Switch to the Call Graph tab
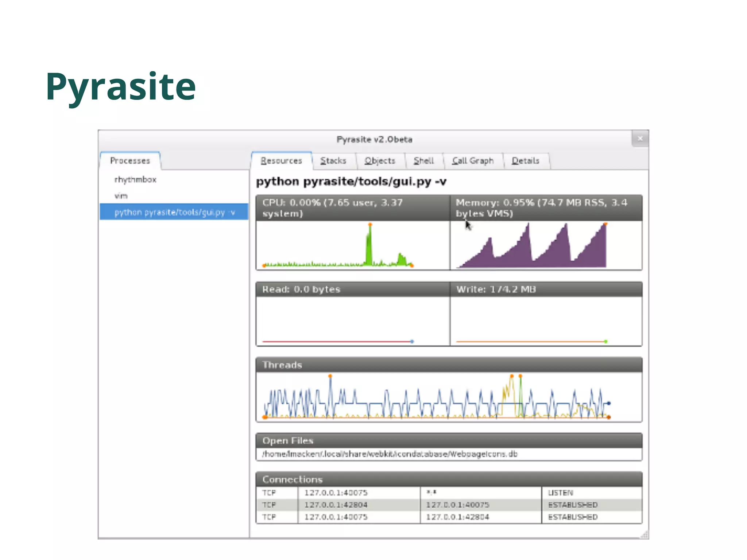Image resolution: width=747 pixels, height=560 pixels. pyautogui.click(x=472, y=161)
